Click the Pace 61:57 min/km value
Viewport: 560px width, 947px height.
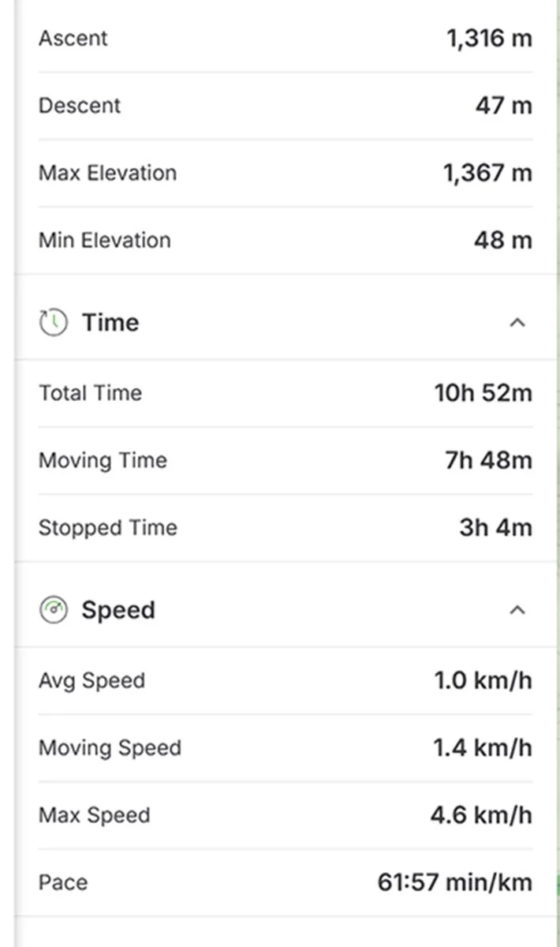click(455, 882)
